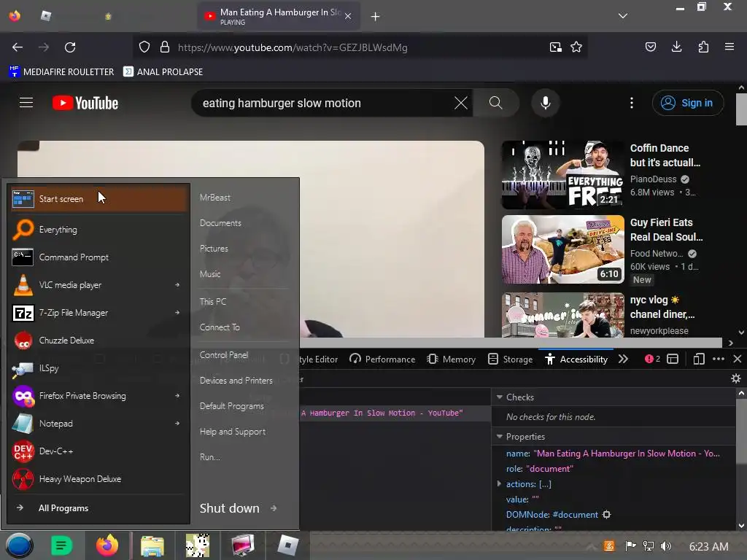Open Coffin Dance video thumbnail
The height and width of the screenshot is (560, 747).
562,175
